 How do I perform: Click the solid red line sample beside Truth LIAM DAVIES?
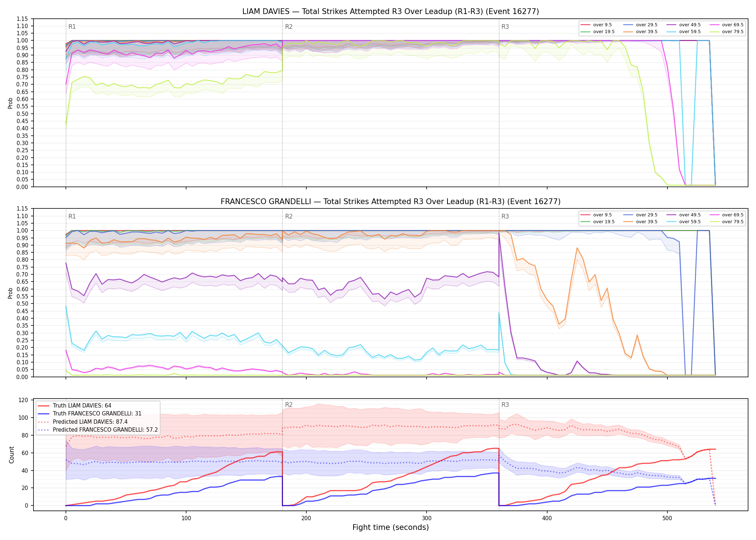(x=44, y=406)
